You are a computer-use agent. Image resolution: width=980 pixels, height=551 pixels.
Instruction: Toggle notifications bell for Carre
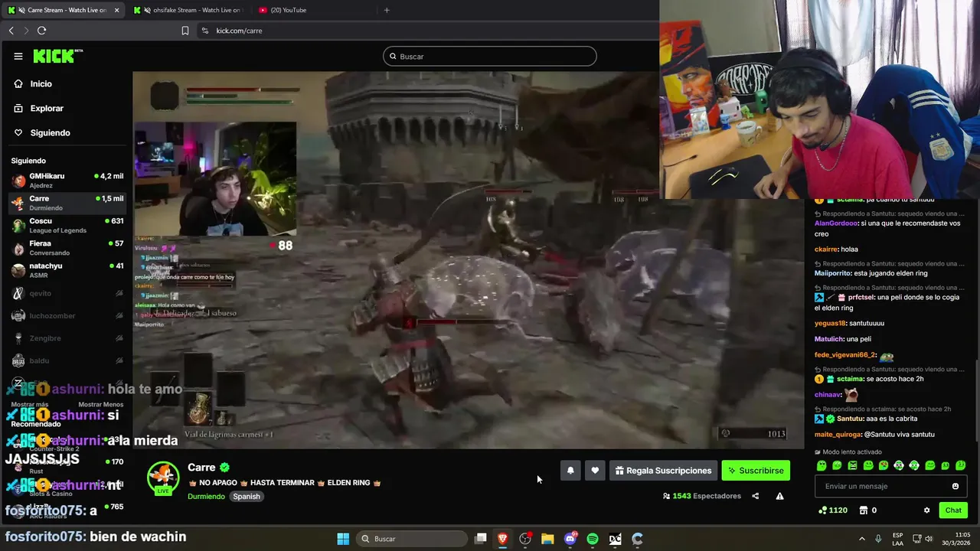570,471
